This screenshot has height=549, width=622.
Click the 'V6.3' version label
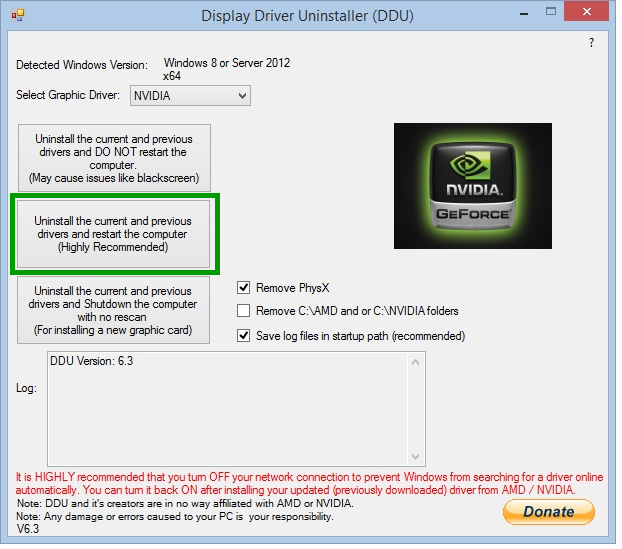(28, 529)
